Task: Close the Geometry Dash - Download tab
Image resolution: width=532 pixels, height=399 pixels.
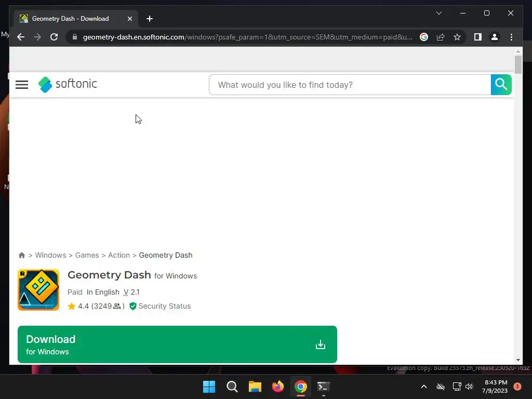Action: tap(129, 19)
